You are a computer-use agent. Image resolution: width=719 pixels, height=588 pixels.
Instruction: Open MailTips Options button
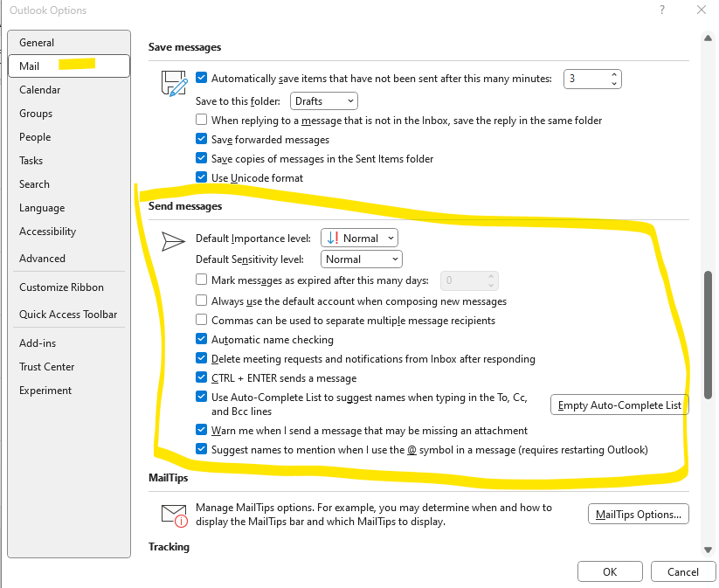click(x=639, y=514)
